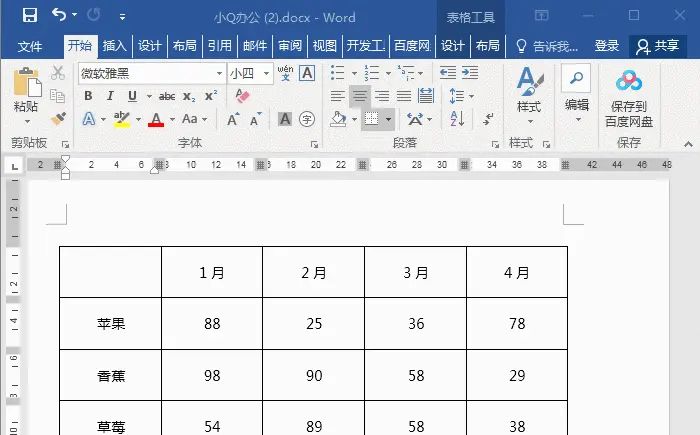Justify paragraph text
The width and height of the screenshot is (700, 435).
pyautogui.click(x=404, y=96)
